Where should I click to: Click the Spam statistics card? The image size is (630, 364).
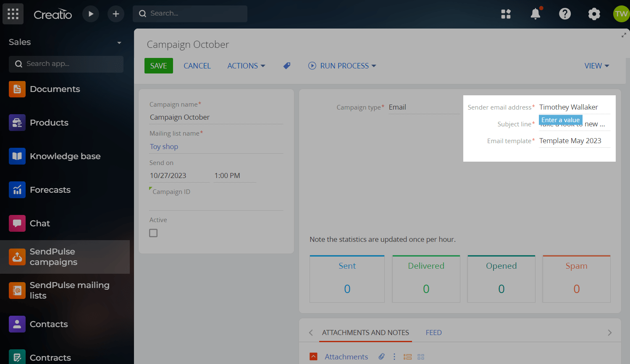coord(577,279)
